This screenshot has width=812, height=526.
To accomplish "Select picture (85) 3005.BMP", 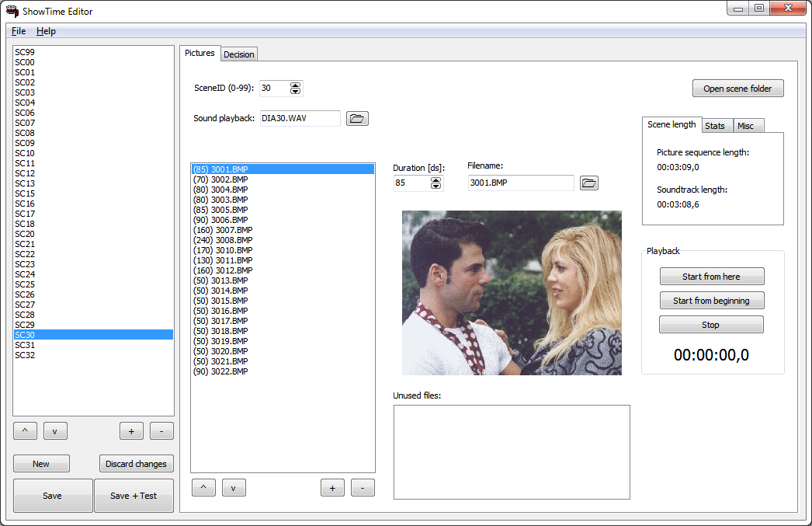I will [283, 210].
